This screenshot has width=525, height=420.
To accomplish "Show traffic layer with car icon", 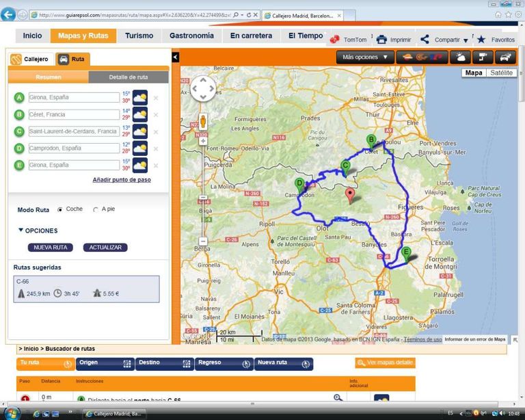I will 506,57.
